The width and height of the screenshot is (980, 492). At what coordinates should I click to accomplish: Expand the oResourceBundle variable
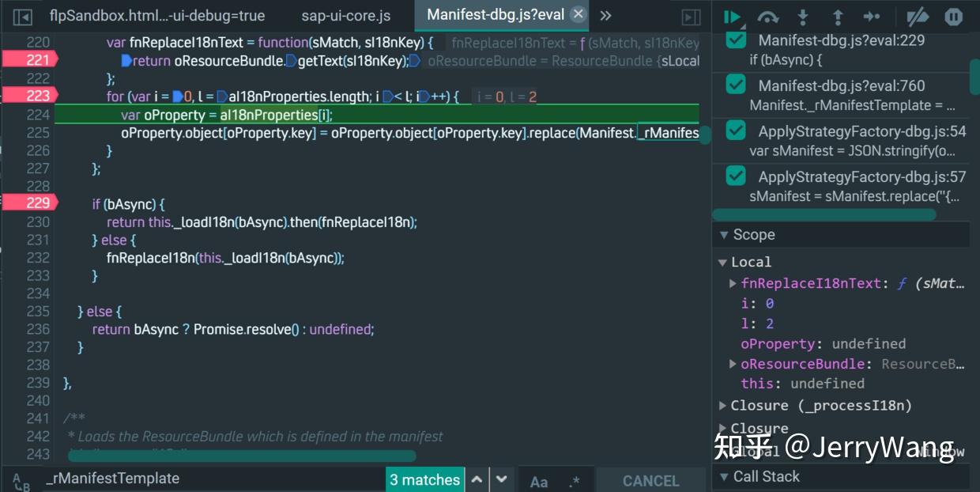tap(731, 364)
